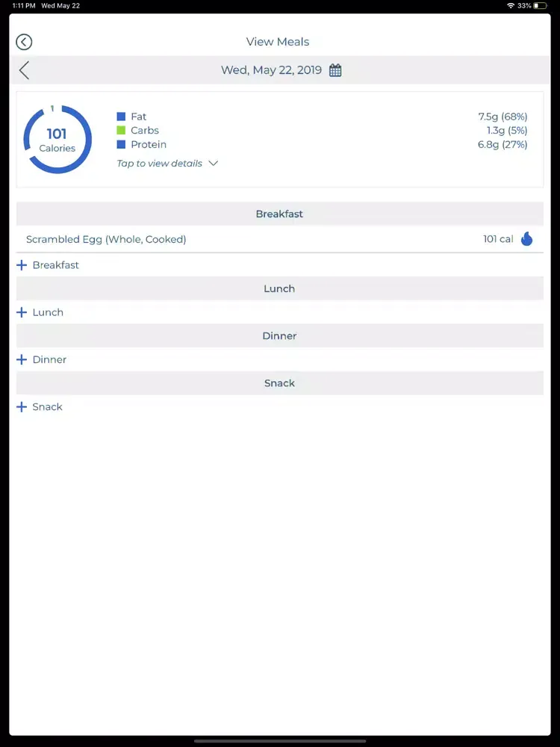
Task: Open Scrambled Egg (Whole, Cooked) entry
Action: (279, 239)
